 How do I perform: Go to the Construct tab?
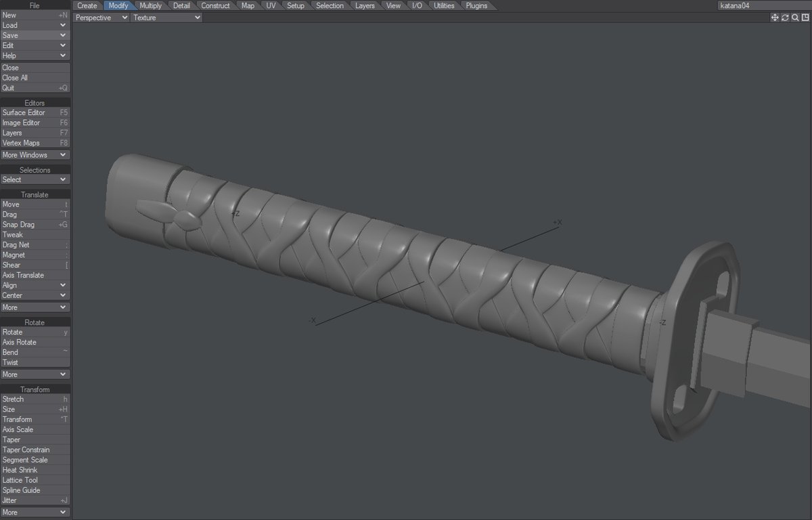tap(216, 5)
